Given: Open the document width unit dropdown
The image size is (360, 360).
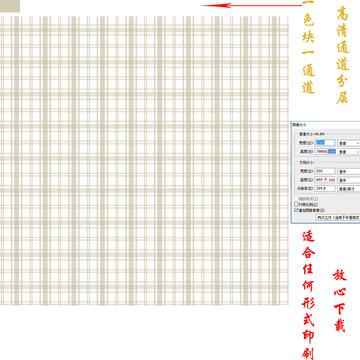Looking at the screenshot, I should (x=349, y=171).
